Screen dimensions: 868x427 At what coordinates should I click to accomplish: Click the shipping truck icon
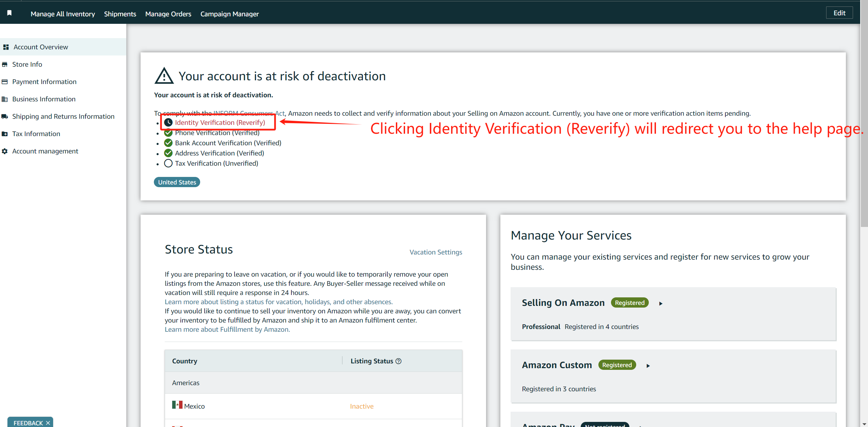pos(5,116)
